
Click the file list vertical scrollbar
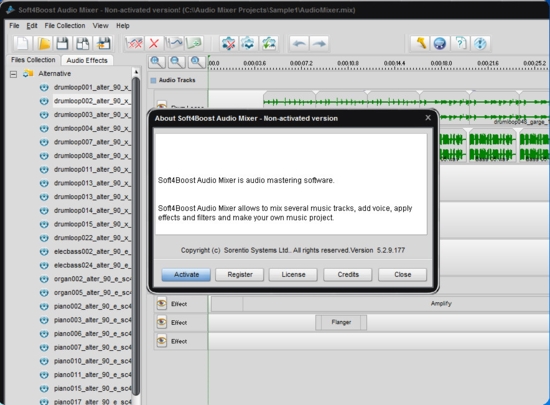click(136, 237)
